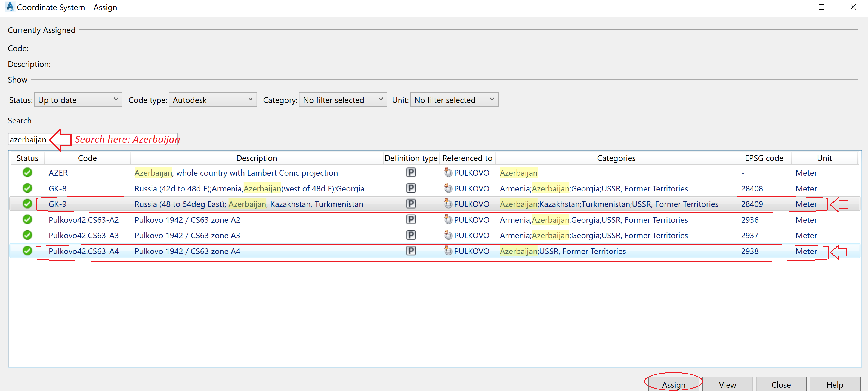Image resolution: width=868 pixels, height=391 pixels.
Task: Click the EPSG code column header
Action: (764, 158)
